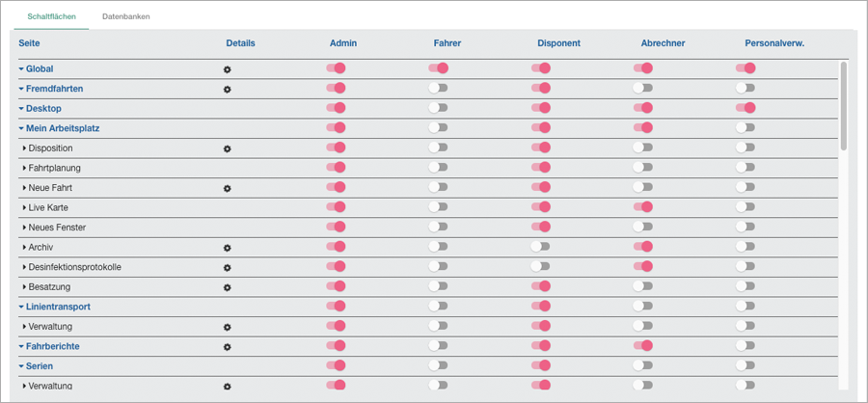Expand the Fahrtplanung tree row
This screenshot has height=403, width=868.
24,168
